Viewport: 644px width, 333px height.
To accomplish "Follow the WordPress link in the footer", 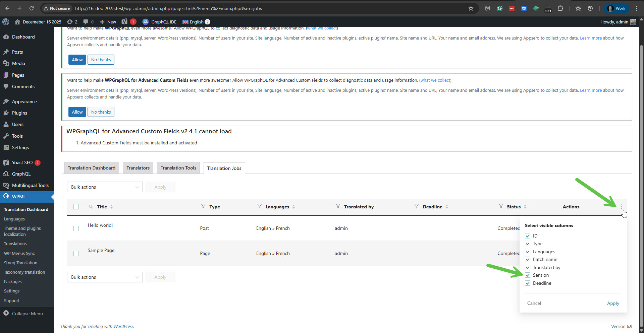I will 123,326.
